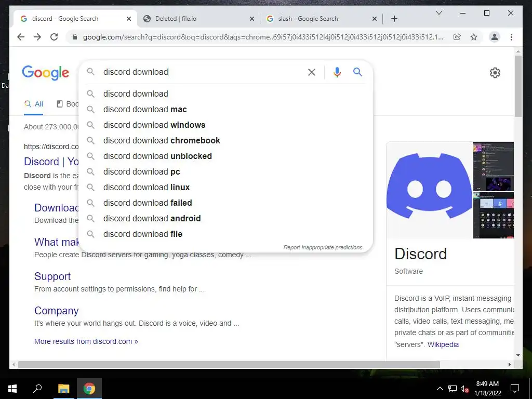This screenshot has width=532, height=399.
Task: Select the discord - Google Search tab
Action: point(75,19)
